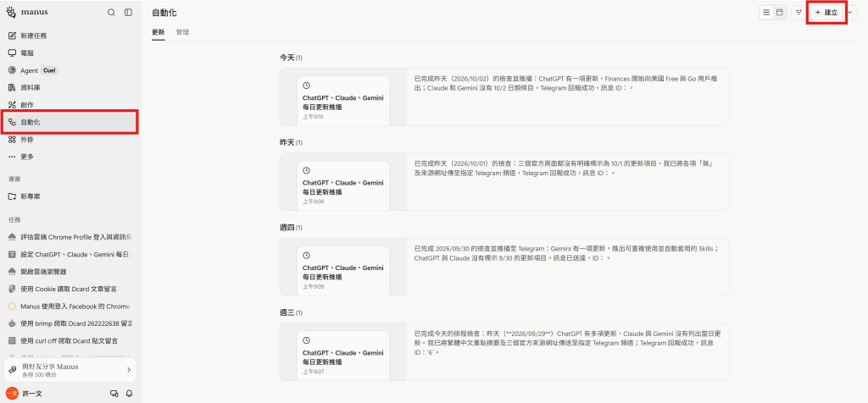Click icon beside 評估雲端 Chrome Profile task
This screenshot has width=868, height=403.
tap(12, 237)
